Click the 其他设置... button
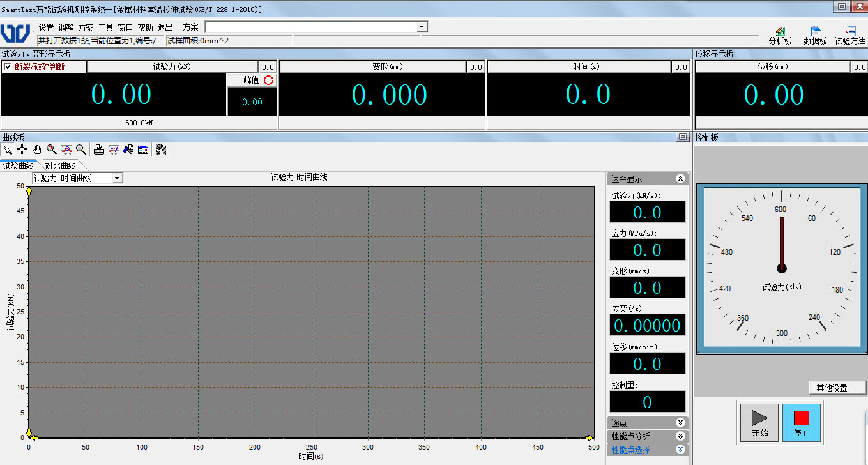The width and height of the screenshot is (868, 465). (836, 388)
